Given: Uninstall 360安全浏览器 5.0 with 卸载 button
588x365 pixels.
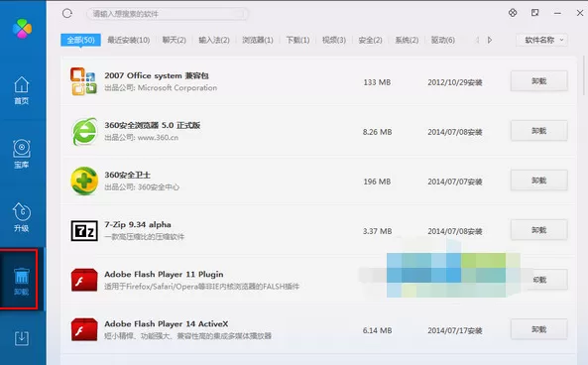Looking at the screenshot, I should pos(538,131).
